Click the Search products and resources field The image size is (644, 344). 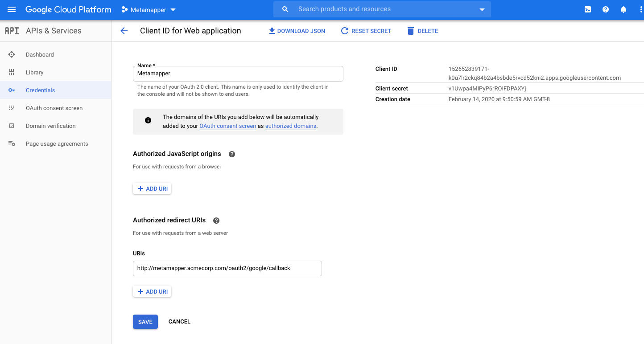point(382,9)
